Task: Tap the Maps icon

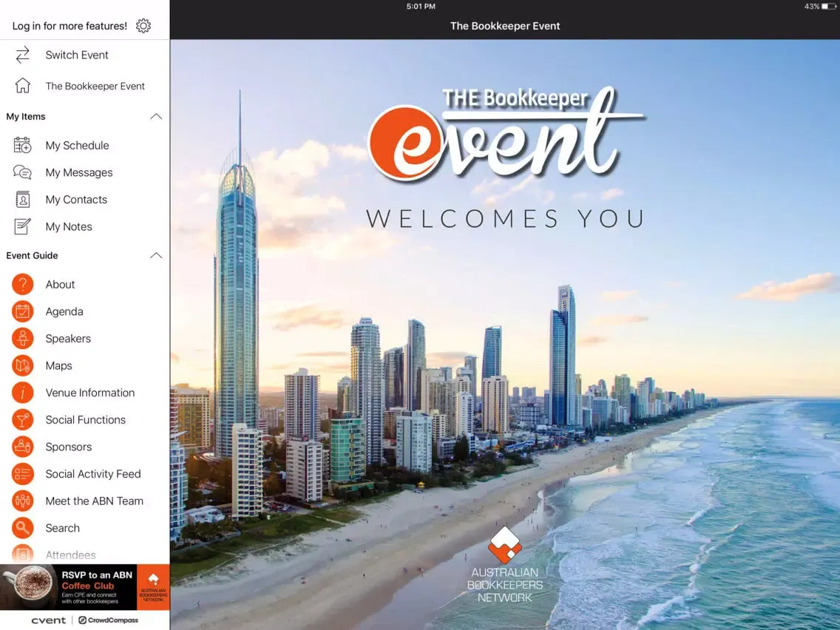Action: click(22, 365)
